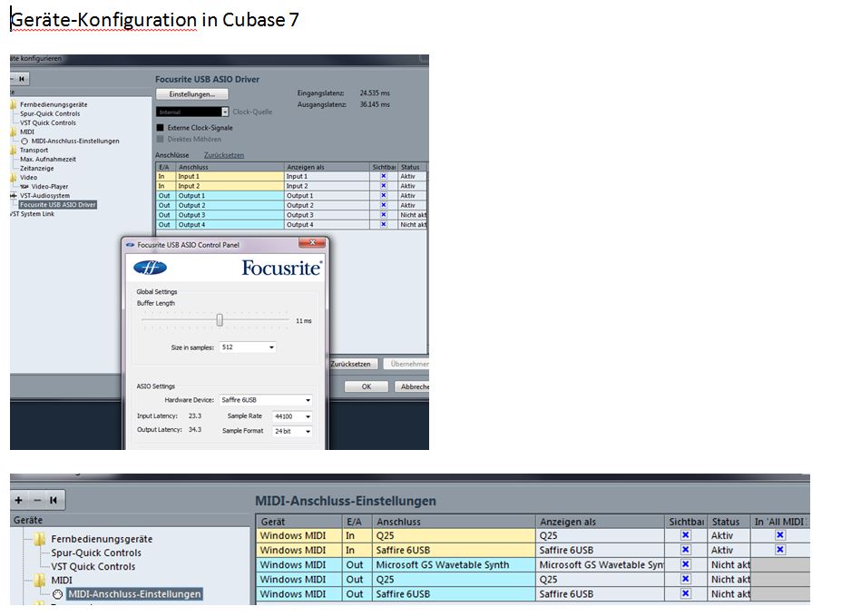Click the Status column header in the MIDI table
Image resolution: width=861 pixels, height=616 pixels.
729,522
